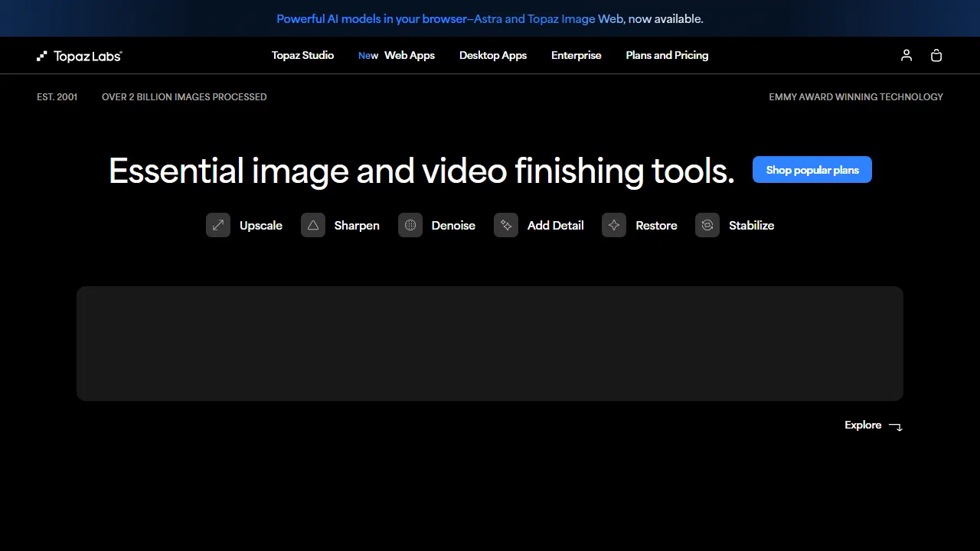Open the Desktop Apps menu
The image size is (980, 551).
(x=493, y=55)
